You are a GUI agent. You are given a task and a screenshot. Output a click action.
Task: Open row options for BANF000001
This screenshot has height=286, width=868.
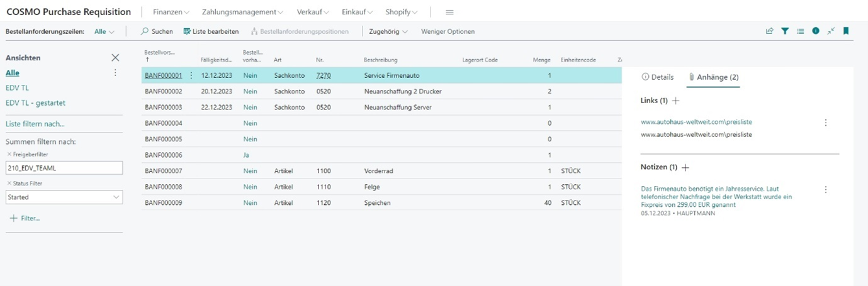191,75
